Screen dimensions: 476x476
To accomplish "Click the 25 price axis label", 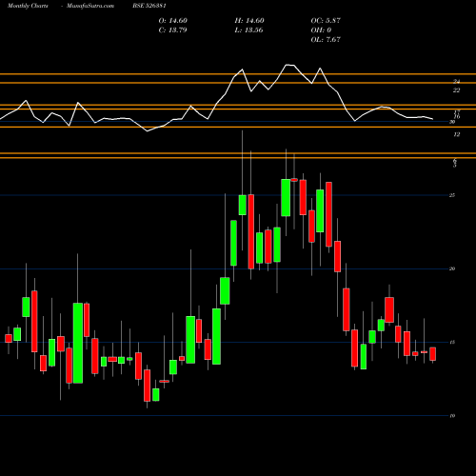I will pyautogui.click(x=452, y=195).
